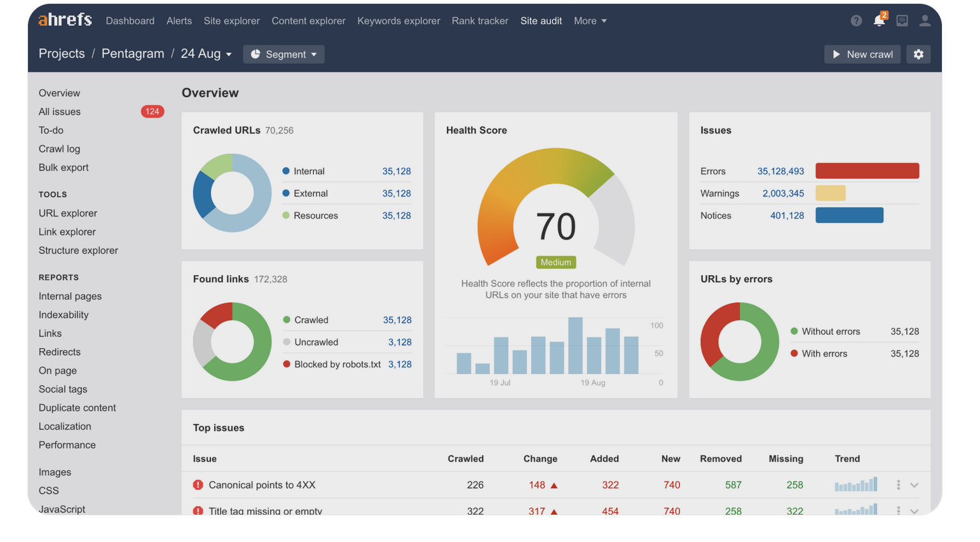Image resolution: width=980 pixels, height=542 pixels.
Task: Open To-do in sidebar
Action: click(x=51, y=130)
